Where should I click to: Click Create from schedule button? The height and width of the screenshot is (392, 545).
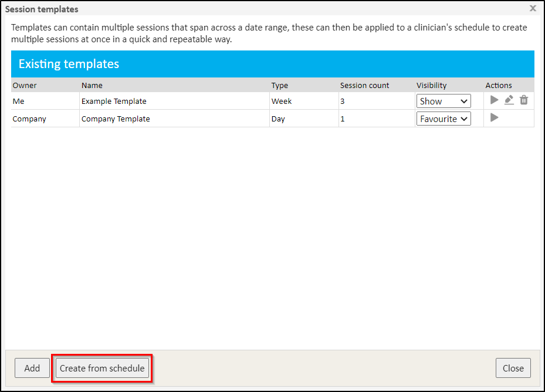[102, 368]
